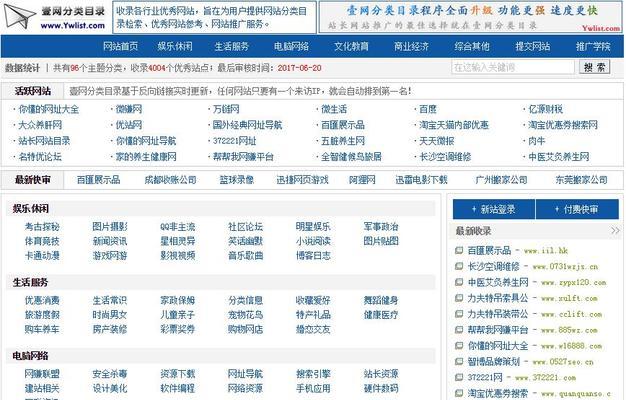Open the 微生活 link
Viewport: 626px width, 400px height.
click(x=334, y=109)
